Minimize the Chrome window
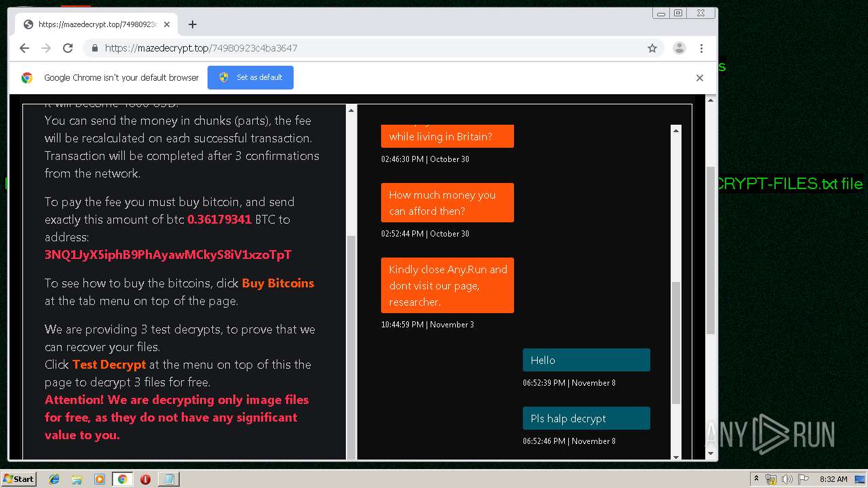 (661, 13)
